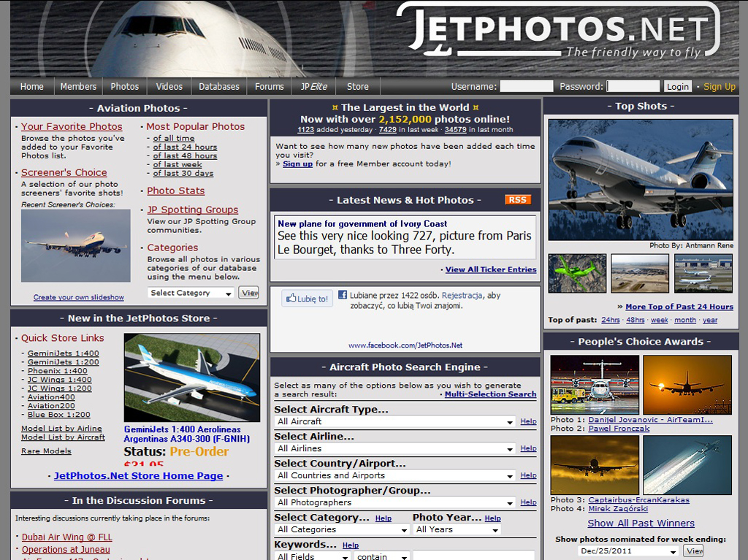748x560 pixels.
Task: Open People's Choice Photo 1 turboprop thumbnail
Action: [x=595, y=385]
